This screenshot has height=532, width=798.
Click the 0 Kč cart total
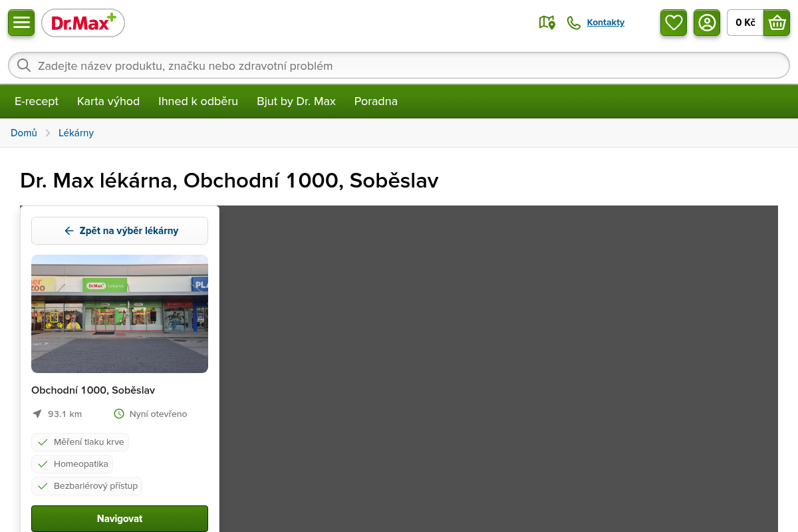coord(745,23)
